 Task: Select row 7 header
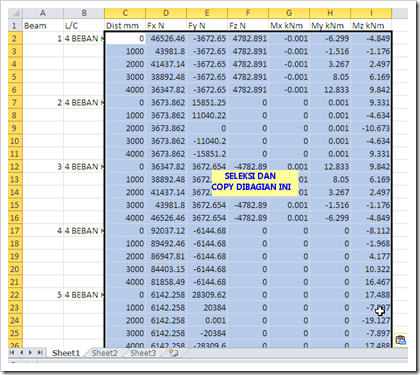point(15,102)
